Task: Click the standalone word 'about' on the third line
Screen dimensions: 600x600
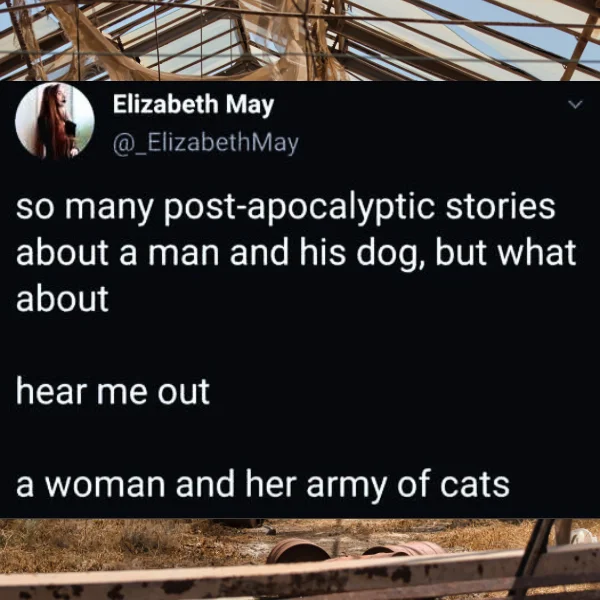Action: click(x=62, y=298)
